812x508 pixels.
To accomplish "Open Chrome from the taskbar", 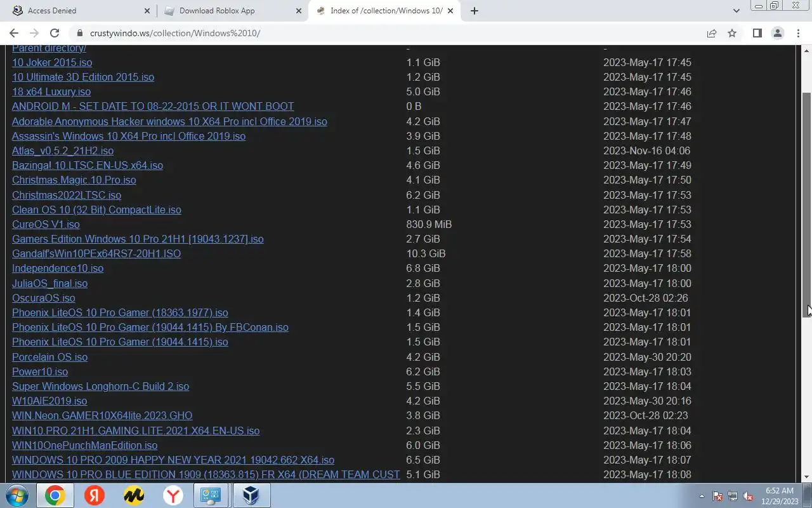I will pos(55,495).
